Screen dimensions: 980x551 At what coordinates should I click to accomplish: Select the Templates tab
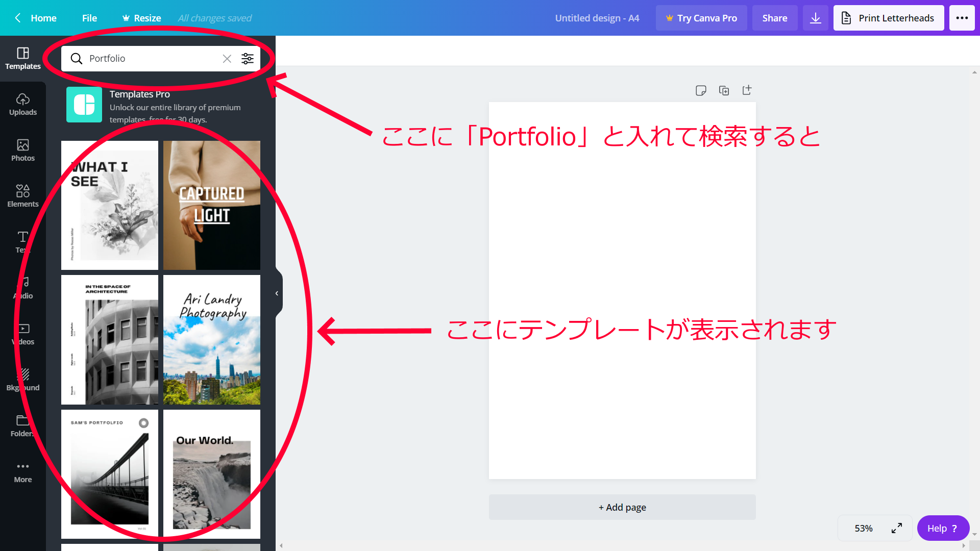(x=23, y=58)
